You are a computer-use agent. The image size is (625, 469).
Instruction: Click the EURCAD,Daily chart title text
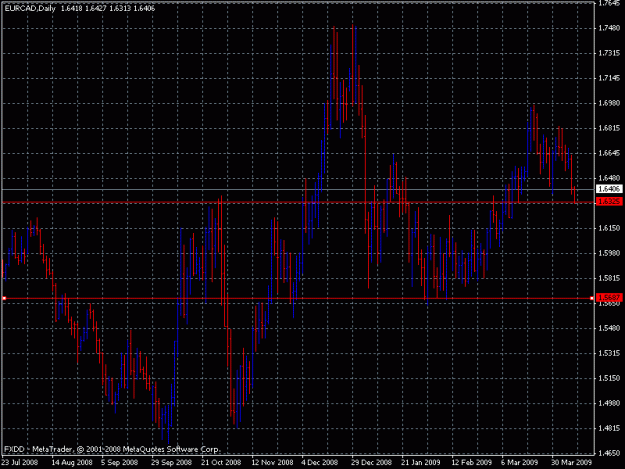30,8
